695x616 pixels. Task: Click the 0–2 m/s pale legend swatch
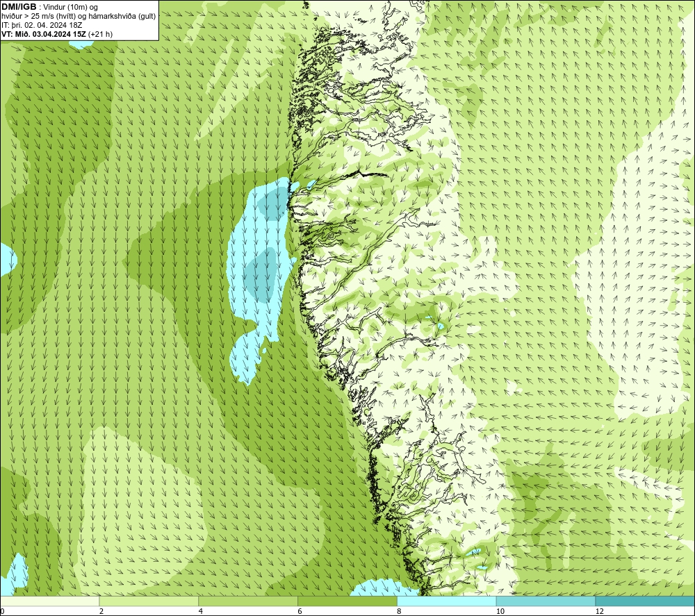(x=49, y=601)
